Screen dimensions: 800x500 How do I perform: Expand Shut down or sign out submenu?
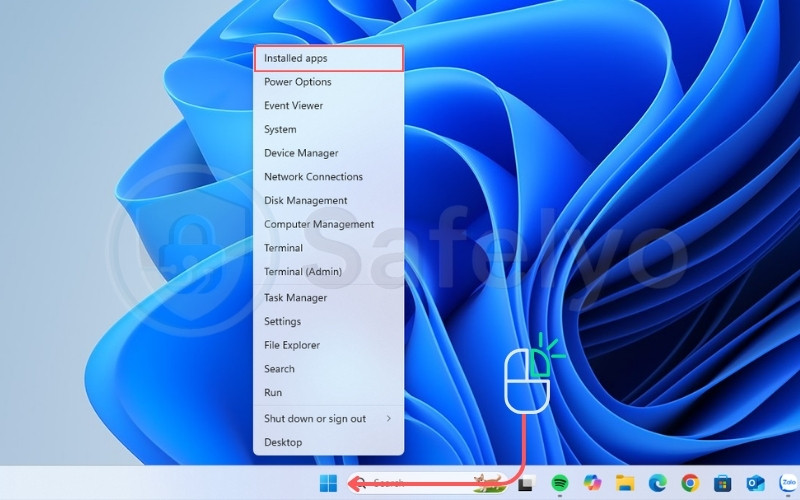(329, 419)
